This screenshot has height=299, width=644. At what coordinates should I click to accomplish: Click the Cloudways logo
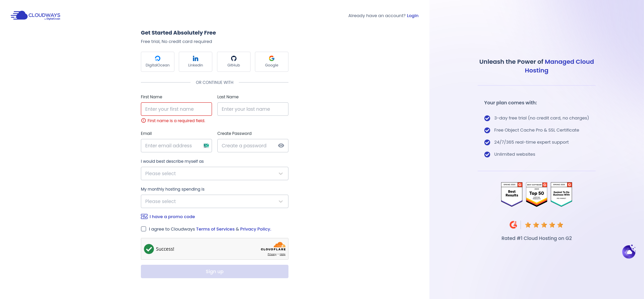(36, 15)
